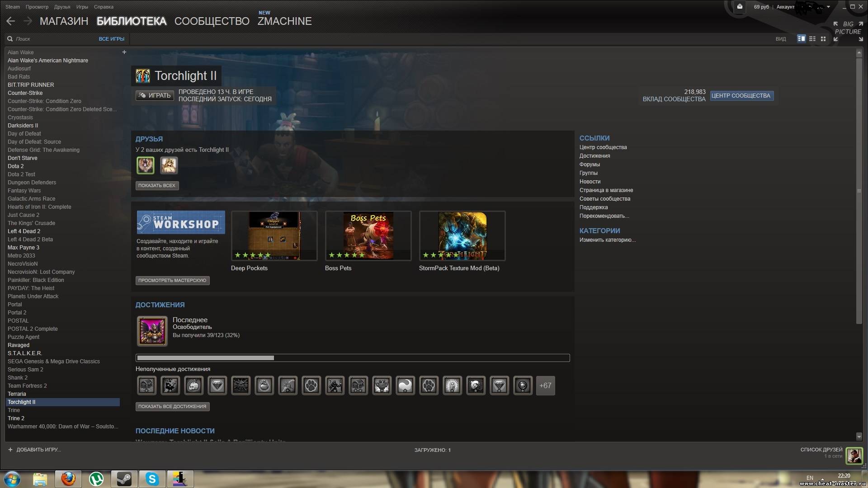Open ВСЕ ИГРЫ games filter dropdown
The height and width of the screenshot is (488, 868).
pyautogui.click(x=111, y=39)
